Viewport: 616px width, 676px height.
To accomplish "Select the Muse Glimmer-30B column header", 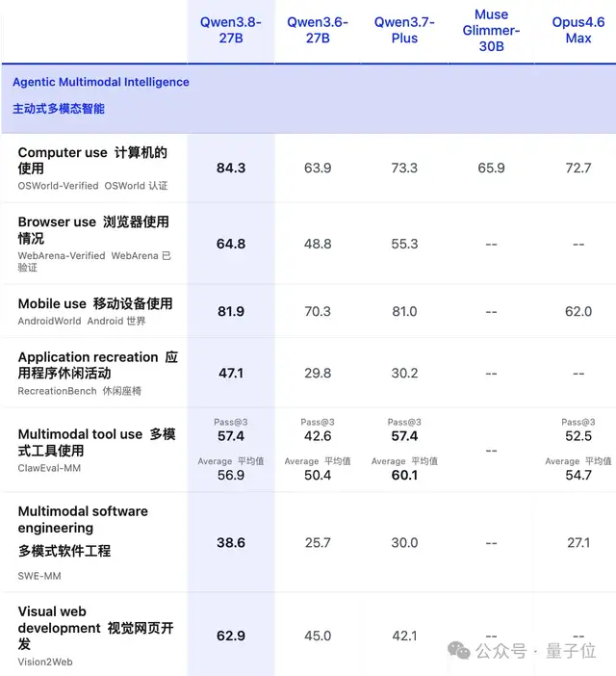I will (x=491, y=30).
